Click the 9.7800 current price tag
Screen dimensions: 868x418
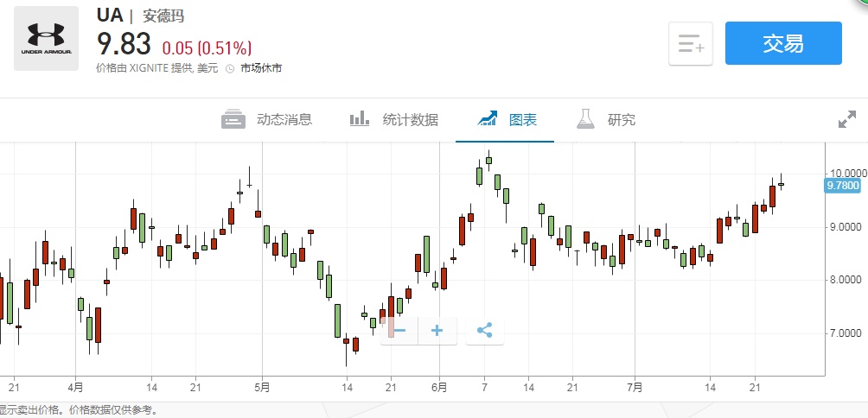tap(843, 185)
